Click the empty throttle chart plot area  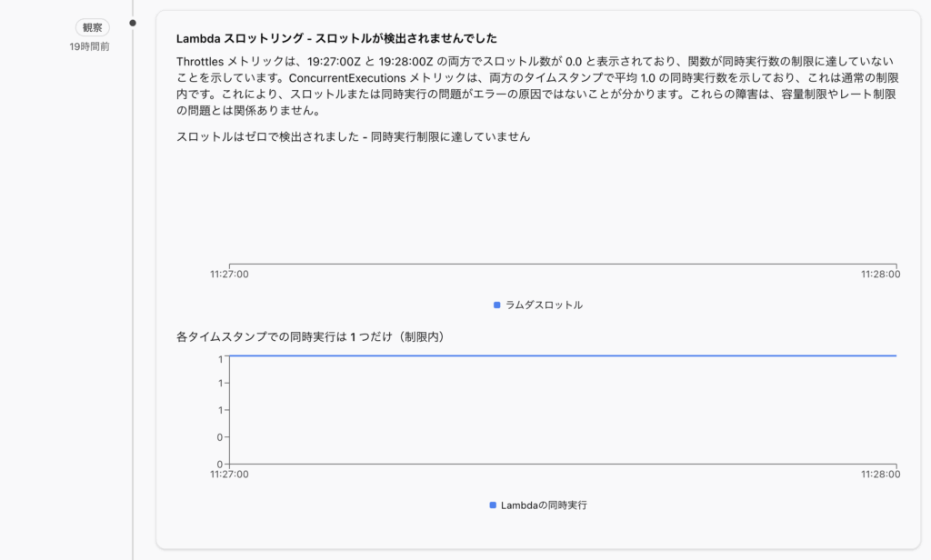564,209
